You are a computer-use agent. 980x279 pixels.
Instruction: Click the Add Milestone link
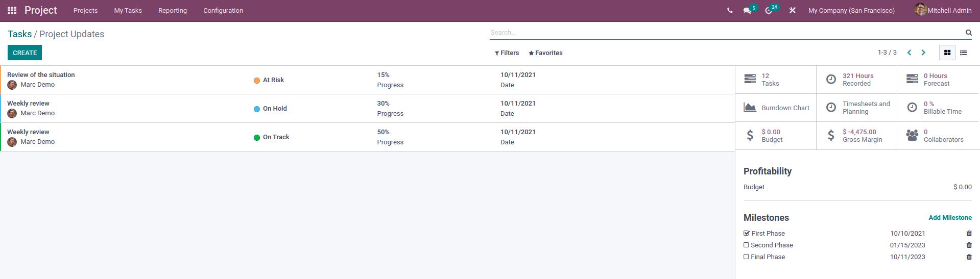[950, 218]
